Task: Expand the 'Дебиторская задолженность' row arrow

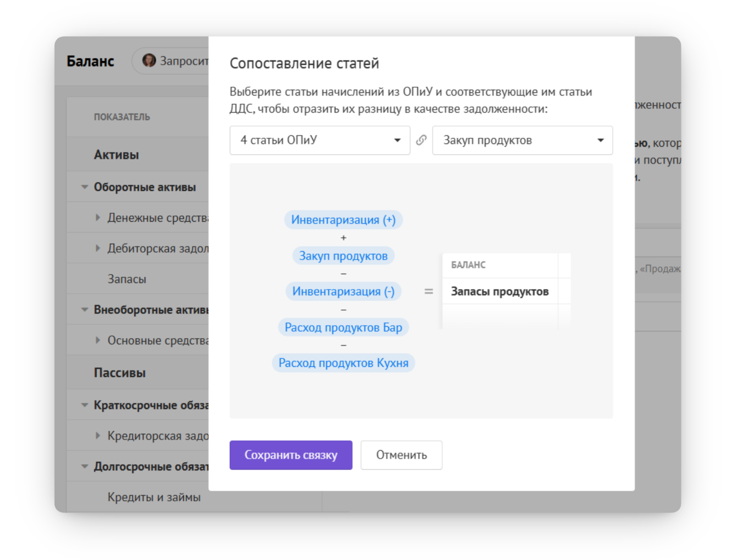Action: coord(98,248)
